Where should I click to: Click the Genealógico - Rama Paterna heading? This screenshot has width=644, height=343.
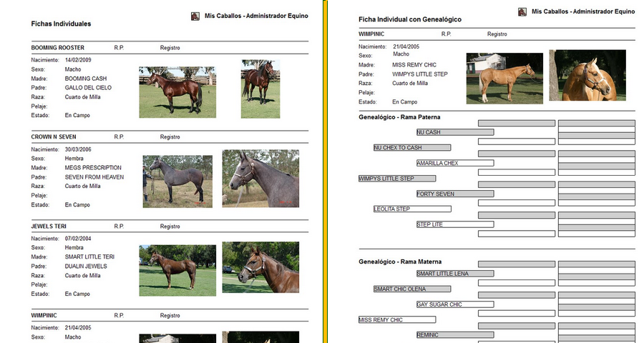(399, 117)
